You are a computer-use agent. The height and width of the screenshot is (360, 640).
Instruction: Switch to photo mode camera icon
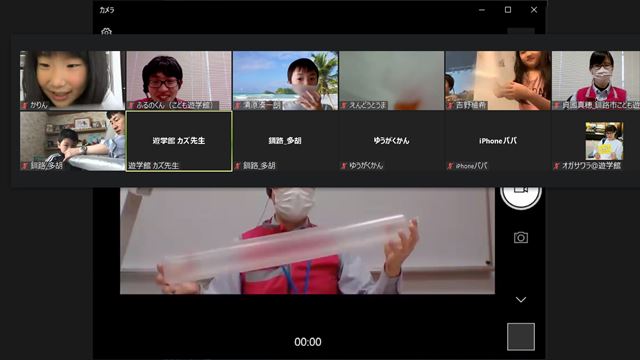(x=520, y=238)
